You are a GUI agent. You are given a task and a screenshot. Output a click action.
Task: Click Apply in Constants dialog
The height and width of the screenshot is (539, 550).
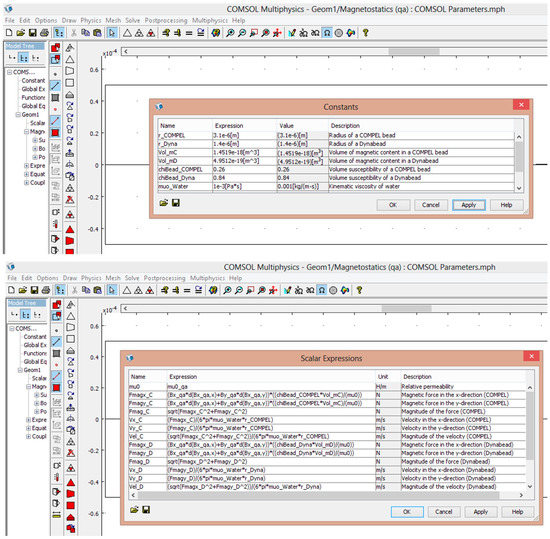pyautogui.click(x=469, y=205)
